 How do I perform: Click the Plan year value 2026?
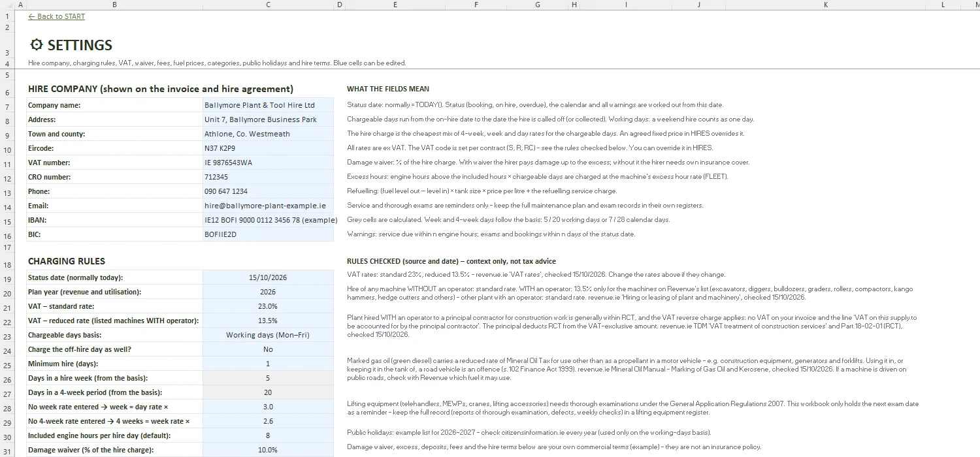point(268,292)
